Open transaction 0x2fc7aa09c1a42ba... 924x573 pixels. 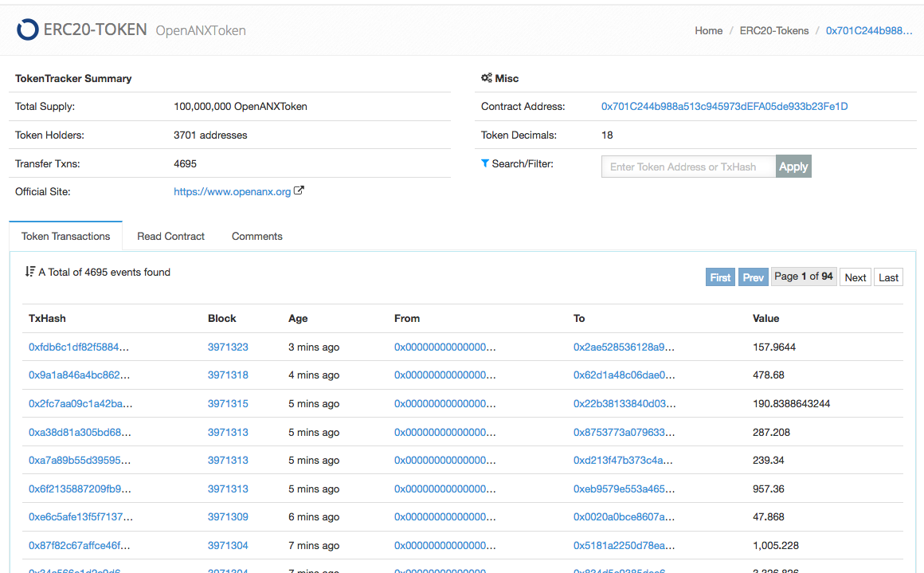[x=80, y=404]
